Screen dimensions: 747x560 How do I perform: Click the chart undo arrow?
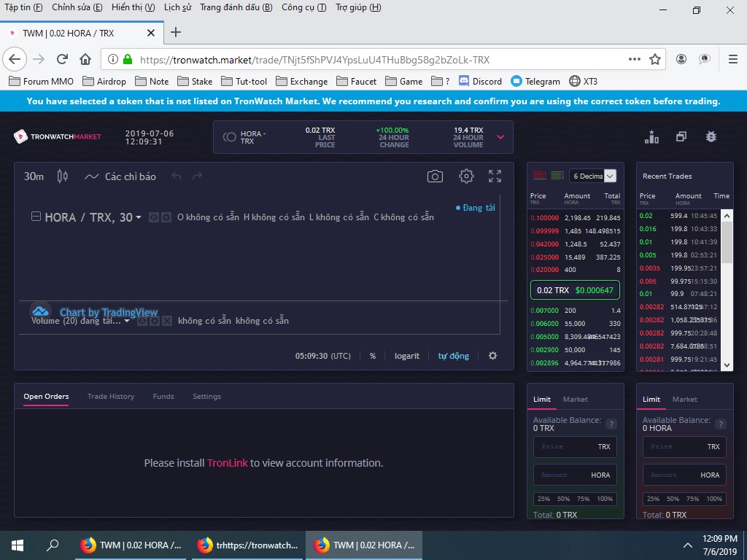177,176
